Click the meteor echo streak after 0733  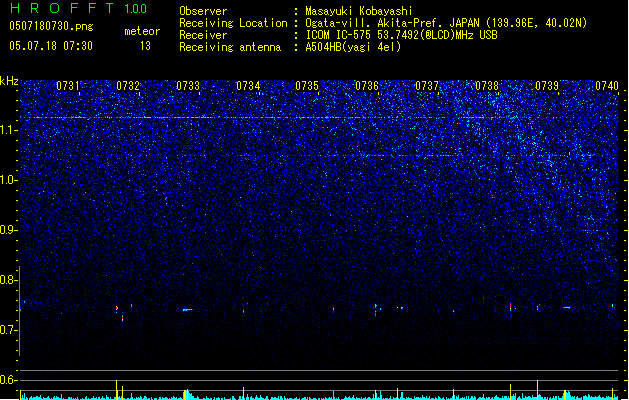(188, 310)
